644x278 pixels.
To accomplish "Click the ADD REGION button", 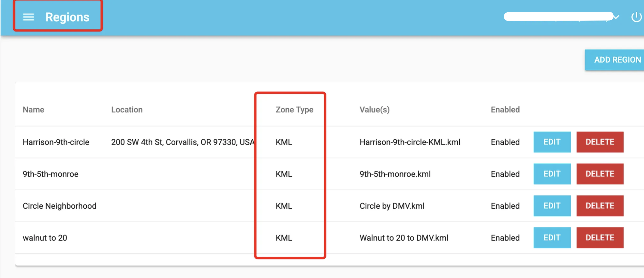I will (617, 60).
